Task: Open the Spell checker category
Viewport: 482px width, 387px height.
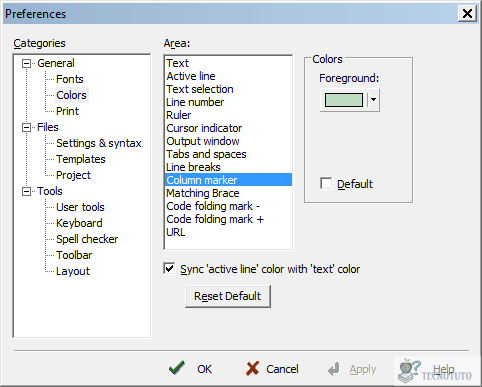Action: click(x=87, y=239)
